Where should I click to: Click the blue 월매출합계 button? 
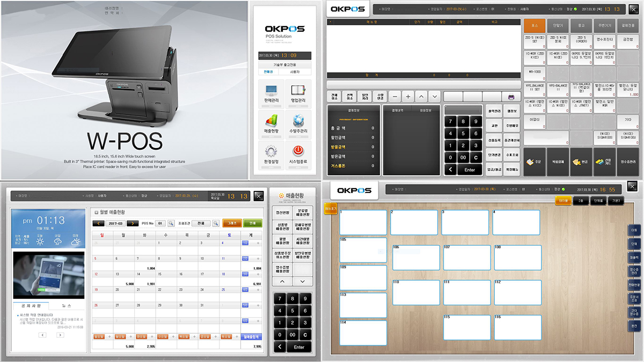[x=252, y=337]
